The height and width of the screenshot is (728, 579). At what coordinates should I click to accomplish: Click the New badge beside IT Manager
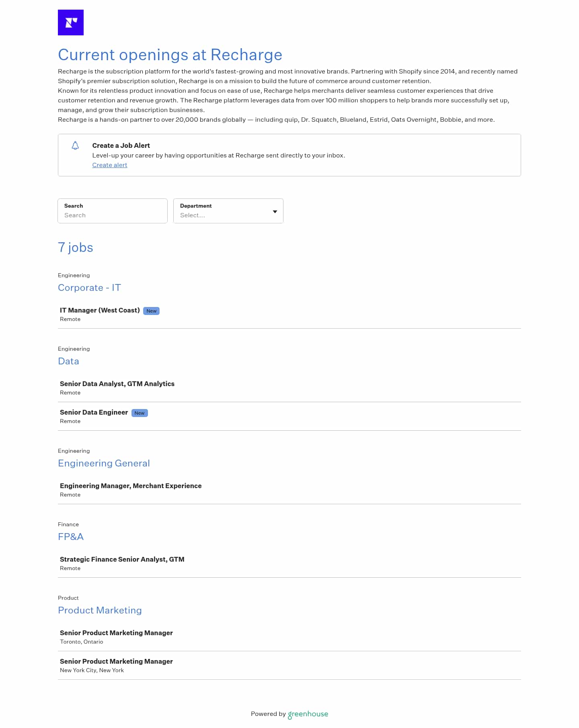point(151,311)
